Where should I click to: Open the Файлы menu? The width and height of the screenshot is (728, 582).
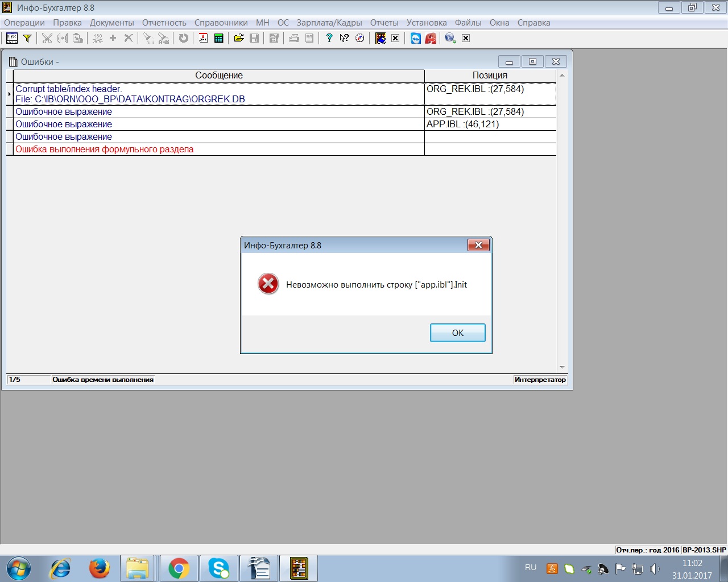[468, 23]
